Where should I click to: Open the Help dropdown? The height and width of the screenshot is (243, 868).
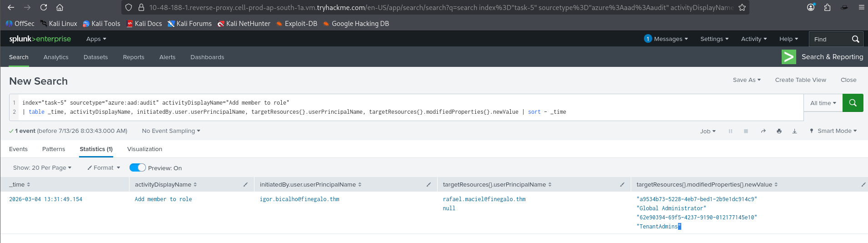pos(788,39)
